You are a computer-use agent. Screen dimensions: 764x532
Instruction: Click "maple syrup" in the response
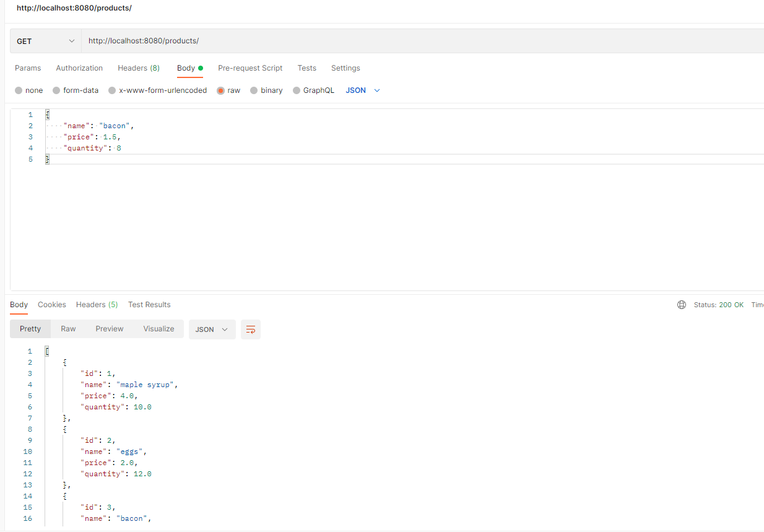[x=145, y=385]
